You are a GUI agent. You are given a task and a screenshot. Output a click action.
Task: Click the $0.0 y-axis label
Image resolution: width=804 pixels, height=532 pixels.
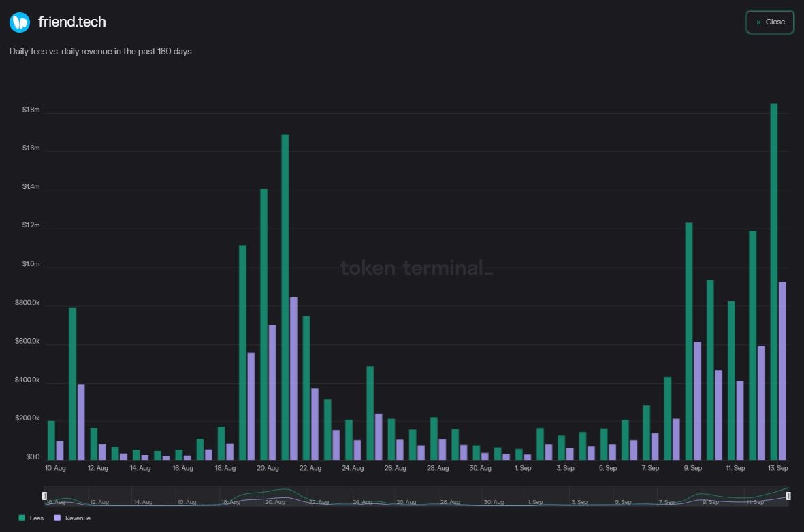click(33, 456)
